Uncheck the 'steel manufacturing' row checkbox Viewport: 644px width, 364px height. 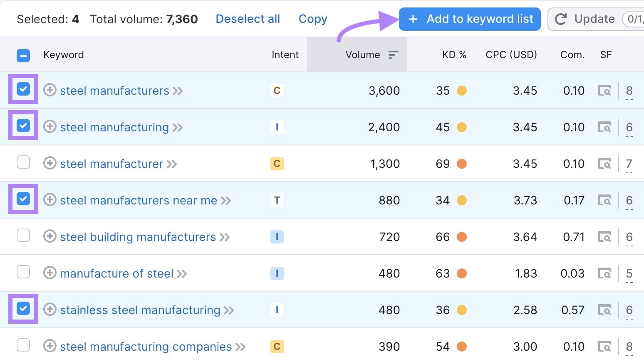(23, 125)
